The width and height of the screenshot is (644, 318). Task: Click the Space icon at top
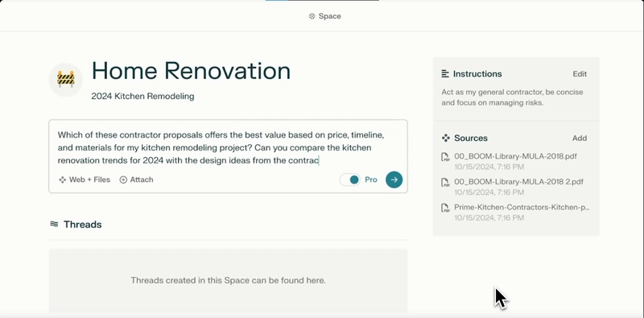(x=312, y=16)
